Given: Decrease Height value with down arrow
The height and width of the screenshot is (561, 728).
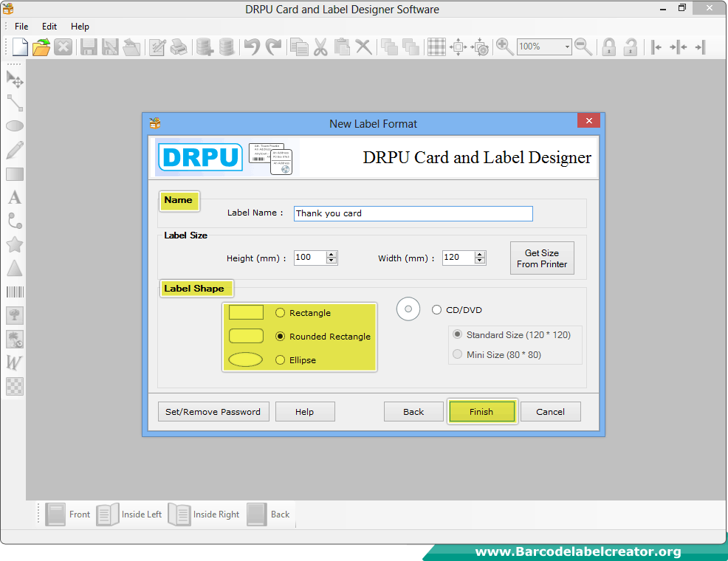Looking at the screenshot, I should point(331,261).
